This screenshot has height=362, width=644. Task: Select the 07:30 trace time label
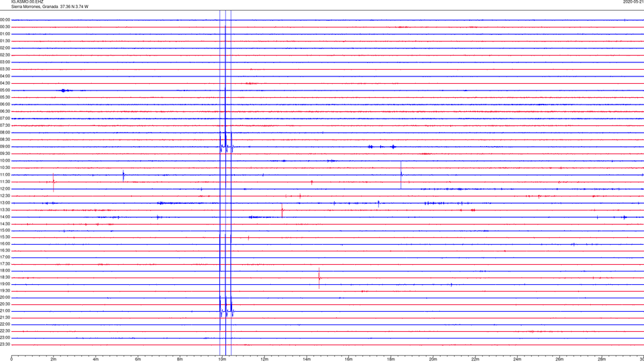(5, 125)
